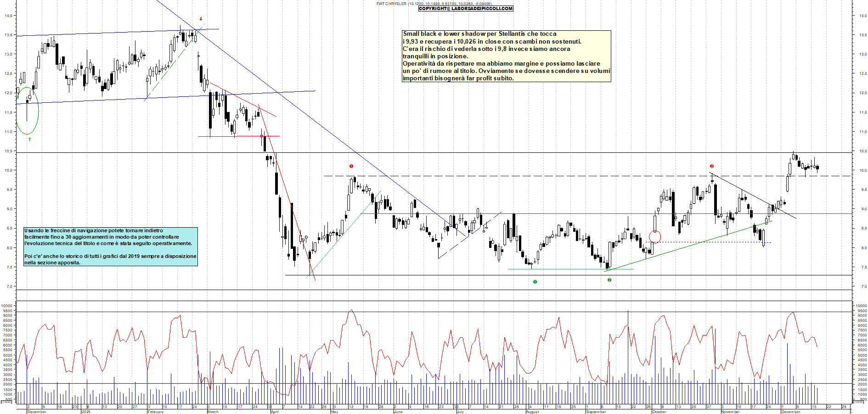
Task: Open the copyright laborsadeipiccoli.com link
Action: (466, 9)
